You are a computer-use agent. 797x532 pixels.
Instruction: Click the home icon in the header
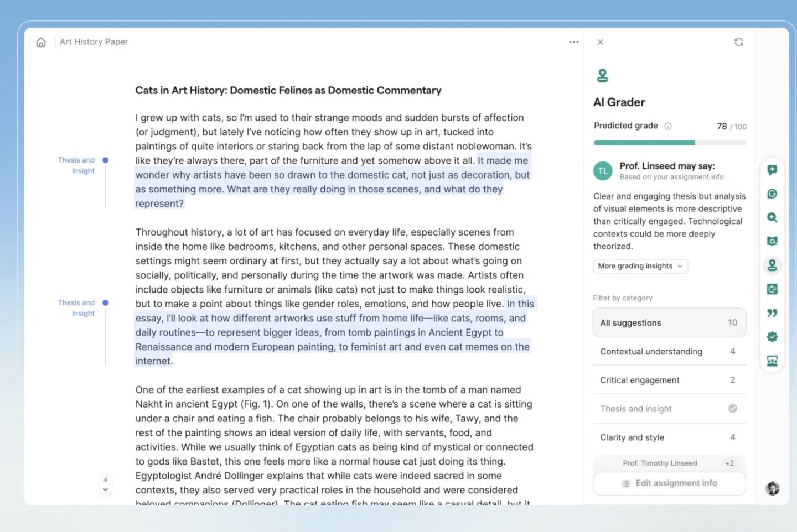pyautogui.click(x=40, y=41)
